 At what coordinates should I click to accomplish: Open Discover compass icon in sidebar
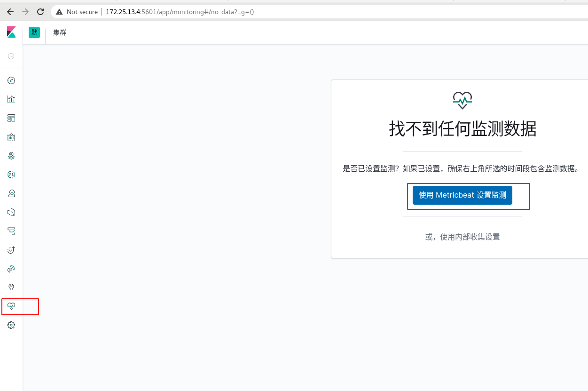pos(11,80)
